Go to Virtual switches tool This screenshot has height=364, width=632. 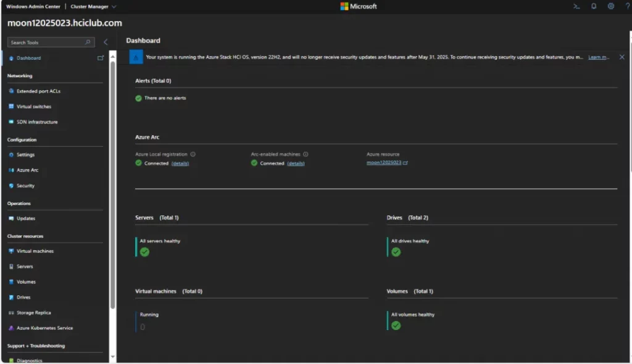coord(34,106)
